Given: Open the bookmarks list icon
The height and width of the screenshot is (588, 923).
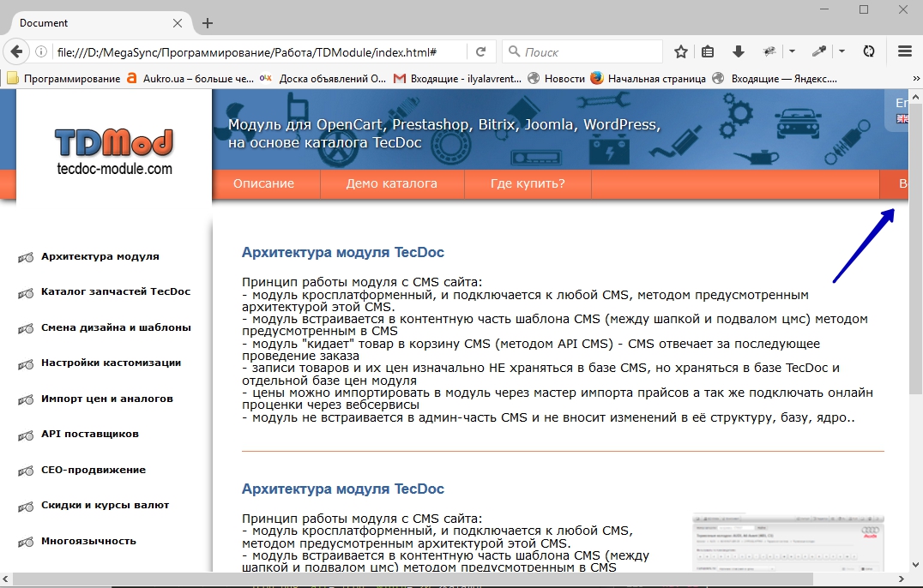Looking at the screenshot, I should [708, 51].
